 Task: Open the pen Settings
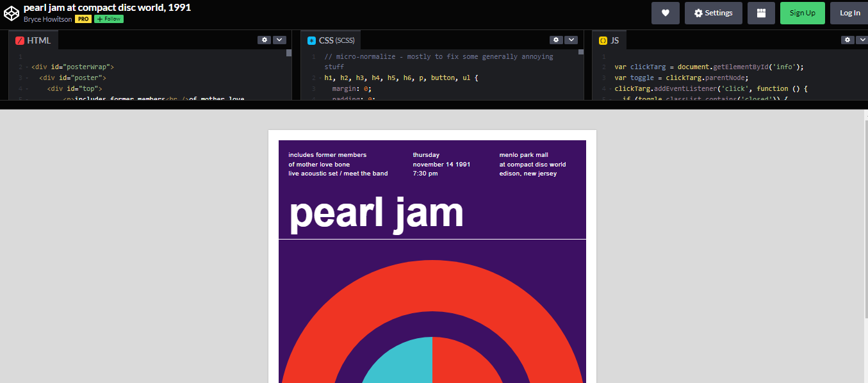point(714,13)
